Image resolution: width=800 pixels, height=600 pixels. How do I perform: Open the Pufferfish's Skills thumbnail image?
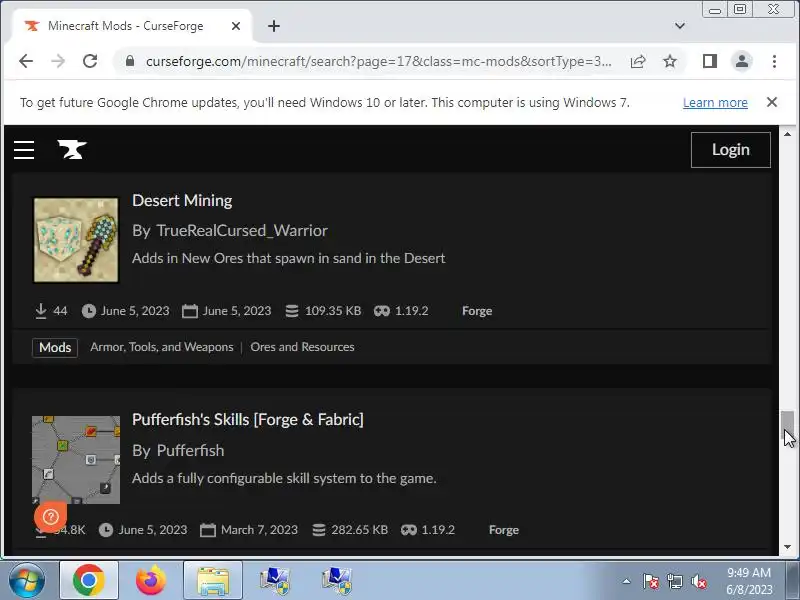pyautogui.click(x=76, y=460)
